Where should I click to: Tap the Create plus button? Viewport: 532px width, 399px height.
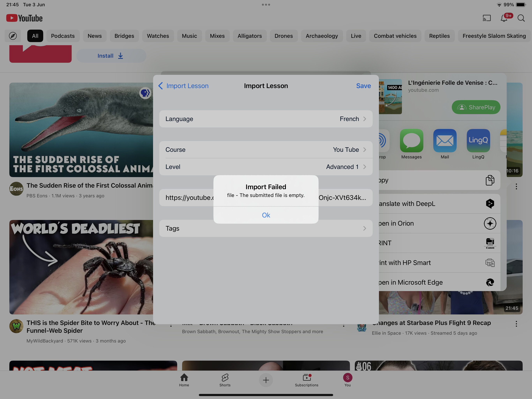(266, 380)
